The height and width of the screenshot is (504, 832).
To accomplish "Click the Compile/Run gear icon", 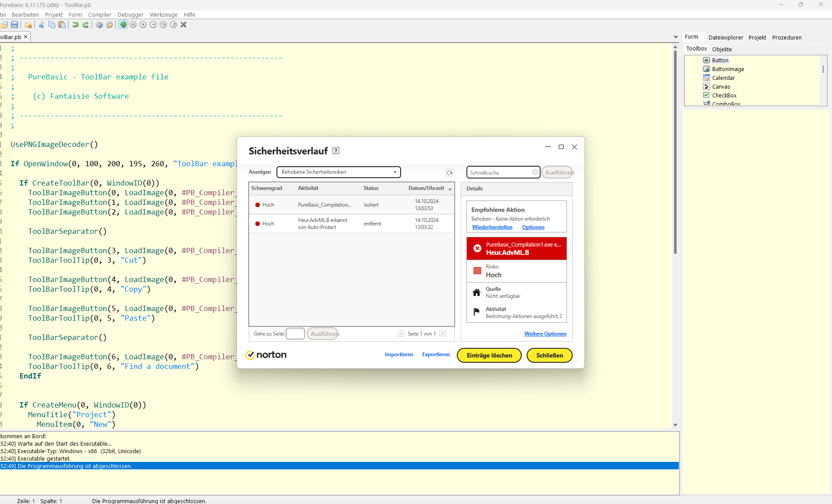I will pos(99,25).
